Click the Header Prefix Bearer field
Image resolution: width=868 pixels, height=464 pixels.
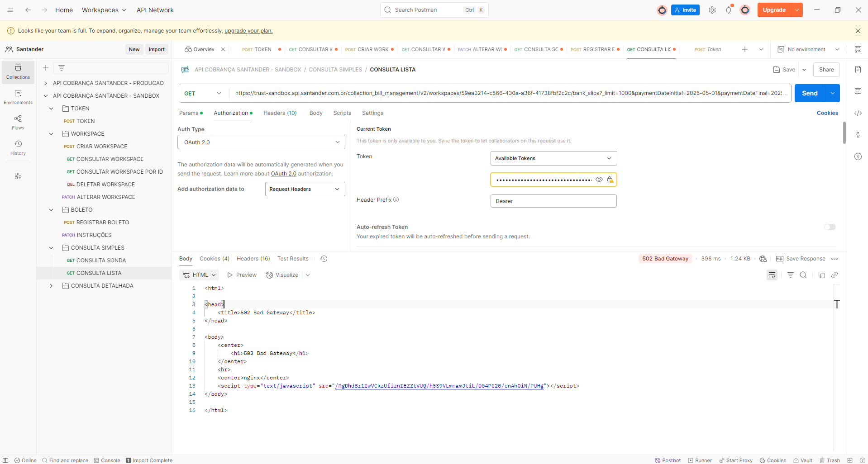point(553,201)
